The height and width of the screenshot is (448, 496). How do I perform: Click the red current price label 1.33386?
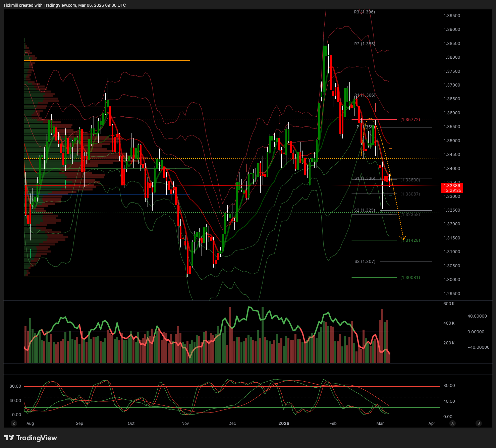pyautogui.click(x=452, y=188)
